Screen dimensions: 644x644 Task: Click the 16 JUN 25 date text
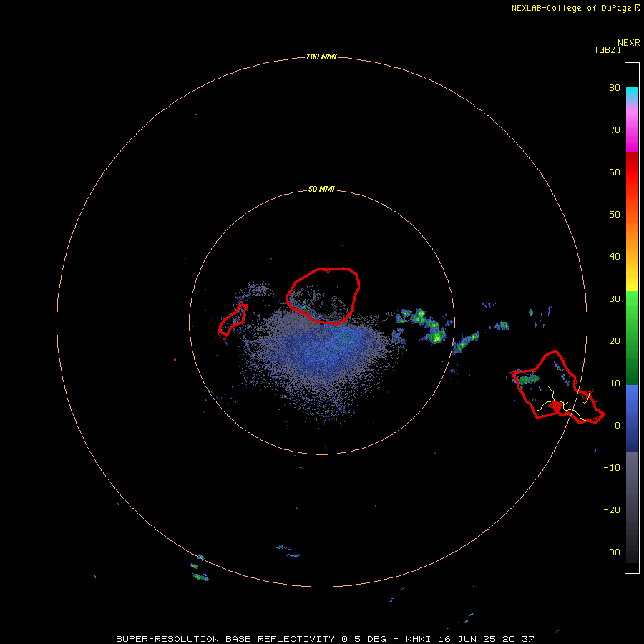click(x=467, y=639)
